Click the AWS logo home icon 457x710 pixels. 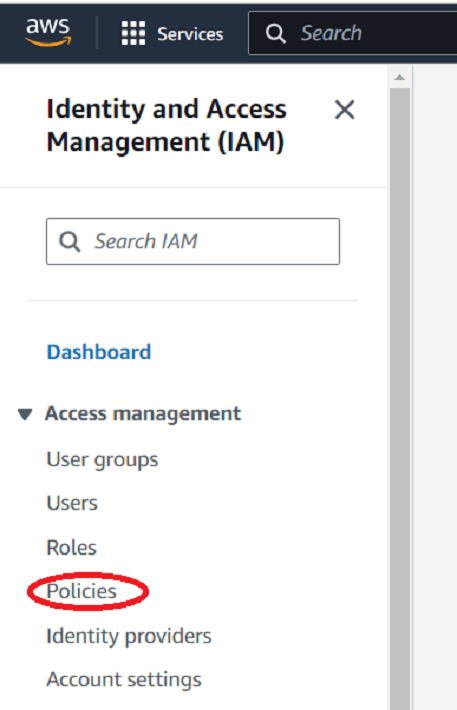tap(48, 33)
